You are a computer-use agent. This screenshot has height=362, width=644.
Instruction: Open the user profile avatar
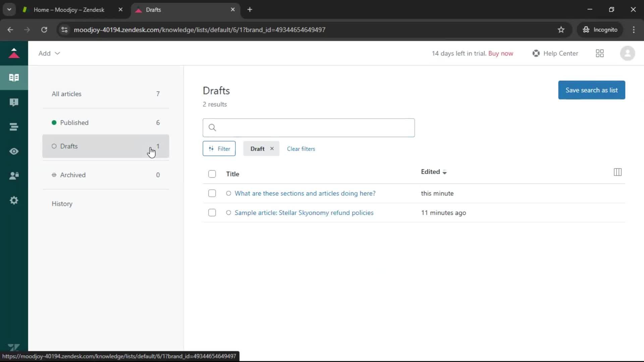coord(627,53)
